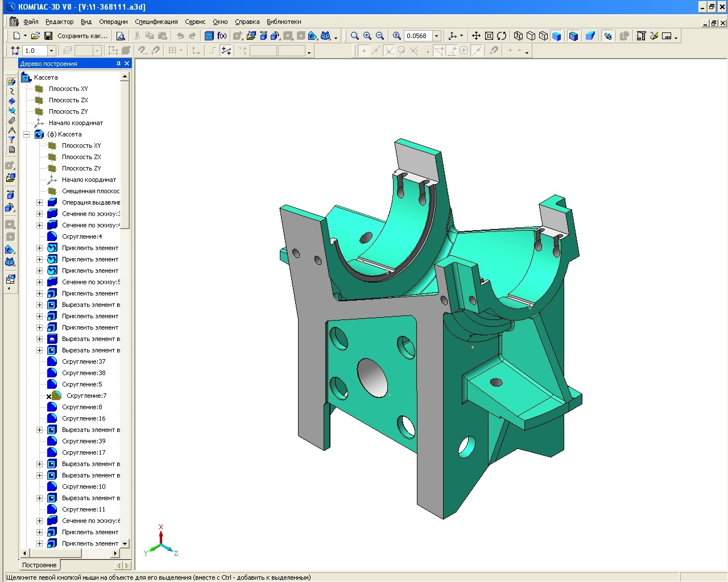Click the Show all fit-view icon
Image resolution: width=728 pixels, height=582 pixels.
[489, 36]
